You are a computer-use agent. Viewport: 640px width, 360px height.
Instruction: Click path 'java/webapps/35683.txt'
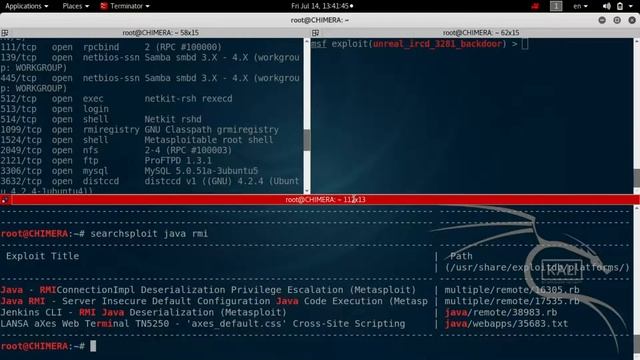pyautogui.click(x=506, y=324)
